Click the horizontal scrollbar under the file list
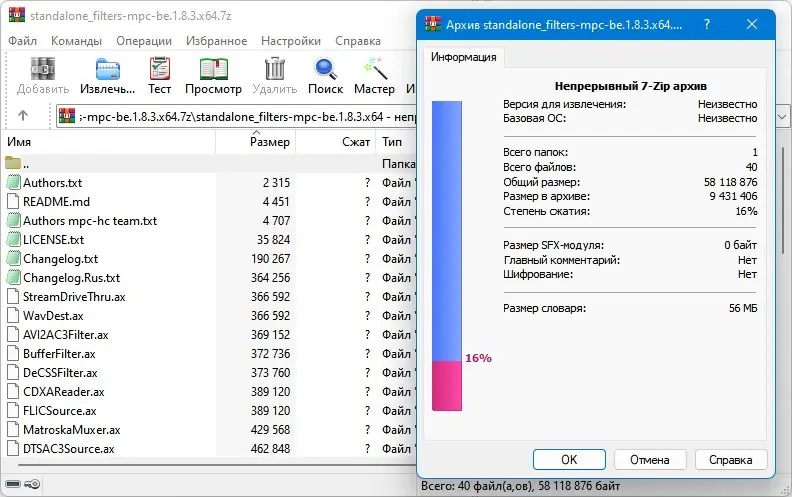 pyautogui.click(x=217, y=464)
